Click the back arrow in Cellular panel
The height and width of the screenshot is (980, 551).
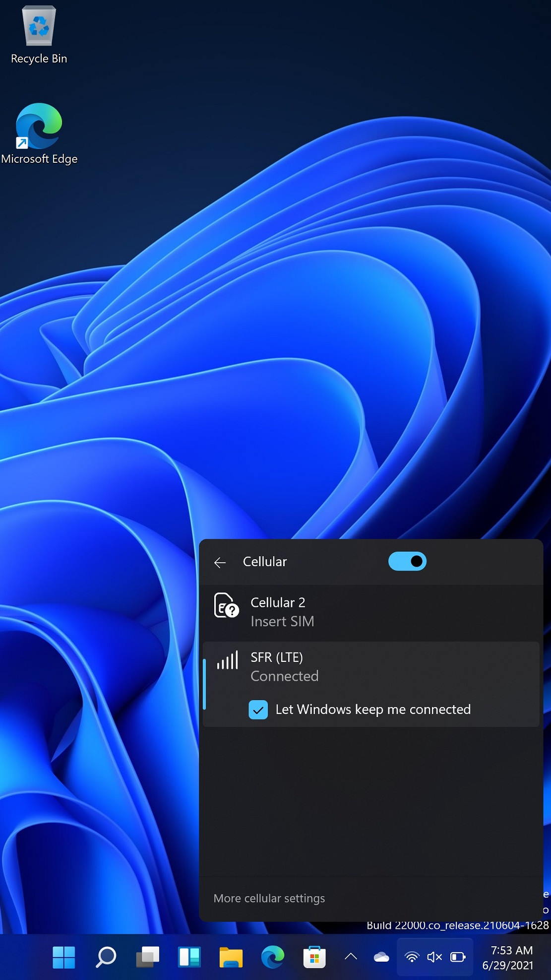[x=220, y=562]
